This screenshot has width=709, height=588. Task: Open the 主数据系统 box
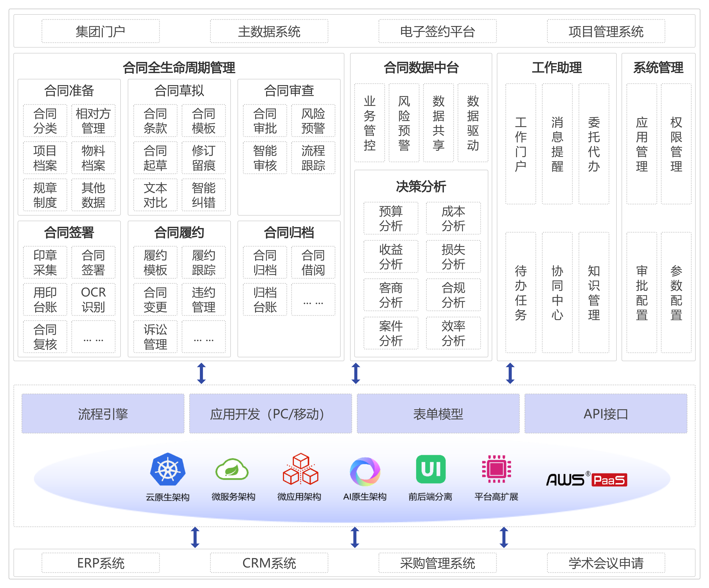[269, 31]
